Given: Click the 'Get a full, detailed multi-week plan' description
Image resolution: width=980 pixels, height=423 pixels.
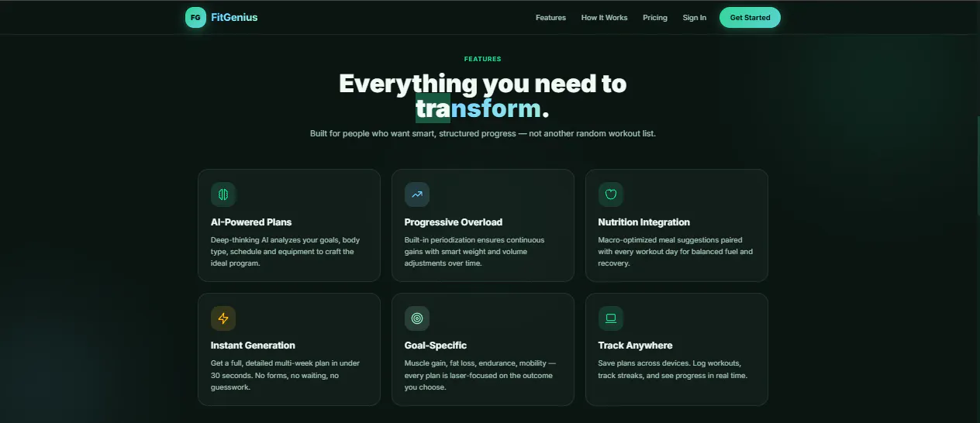Looking at the screenshot, I should (x=285, y=375).
